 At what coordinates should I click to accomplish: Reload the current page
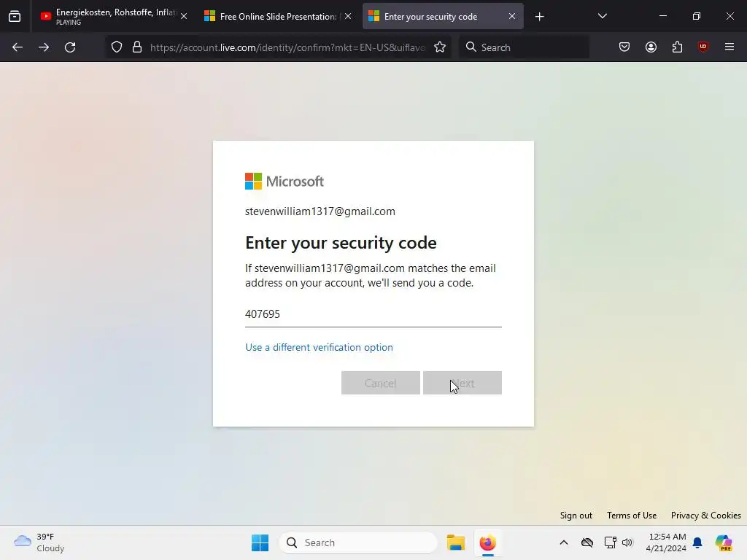[70, 47]
